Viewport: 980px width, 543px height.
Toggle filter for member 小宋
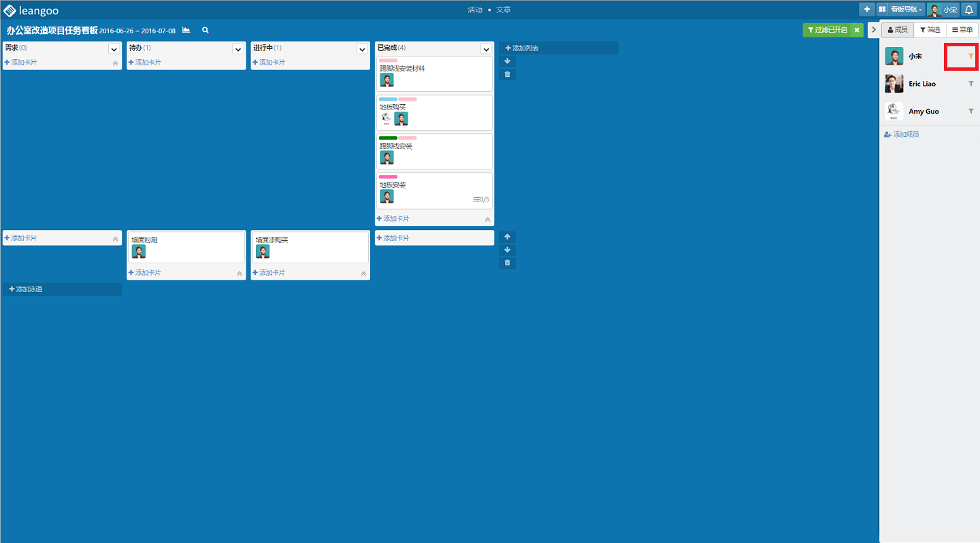(971, 56)
